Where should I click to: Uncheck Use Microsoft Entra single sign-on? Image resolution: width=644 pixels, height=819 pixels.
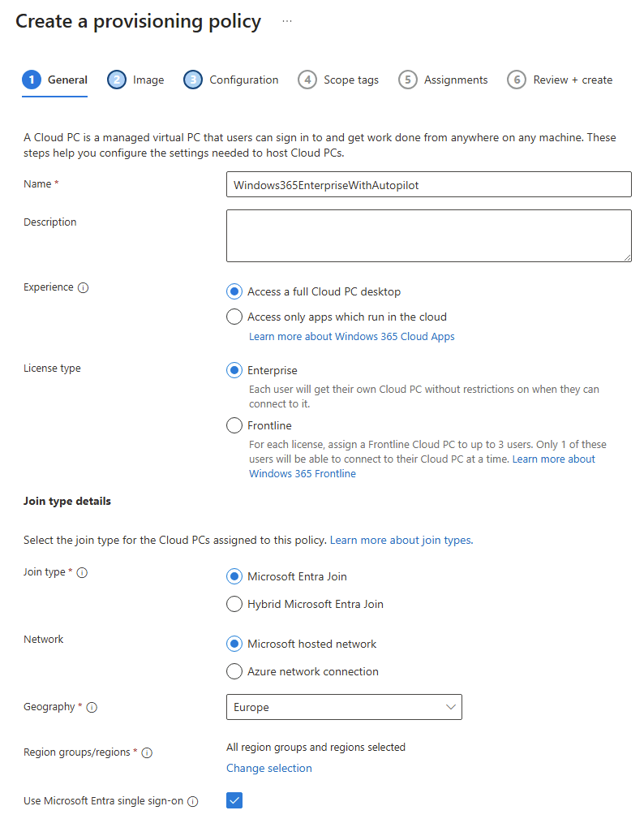pyautogui.click(x=234, y=801)
